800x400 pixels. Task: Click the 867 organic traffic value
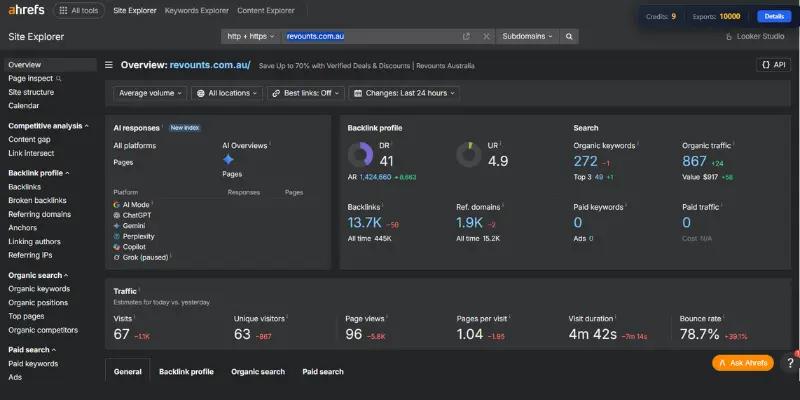pyautogui.click(x=694, y=161)
